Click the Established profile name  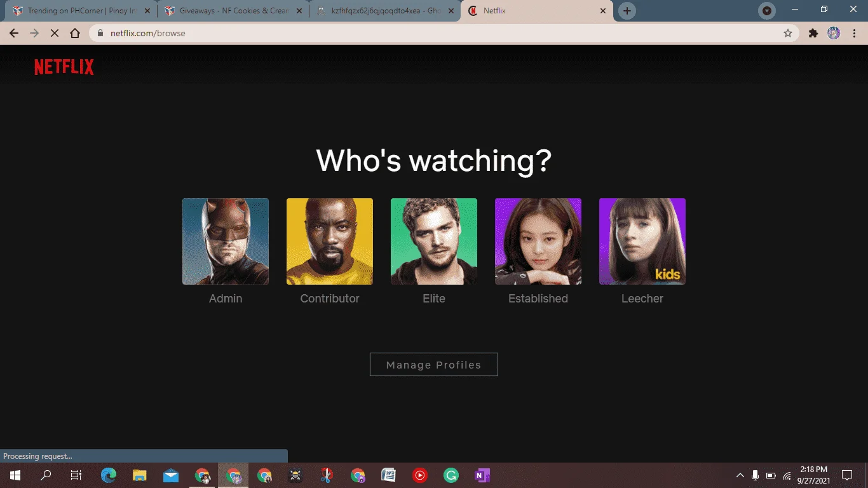pyautogui.click(x=538, y=299)
